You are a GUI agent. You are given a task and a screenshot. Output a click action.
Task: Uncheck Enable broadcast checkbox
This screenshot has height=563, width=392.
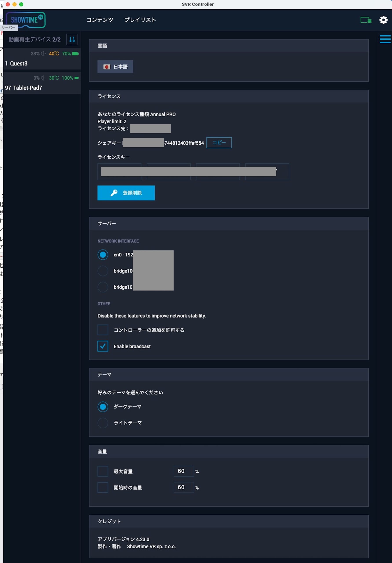103,346
